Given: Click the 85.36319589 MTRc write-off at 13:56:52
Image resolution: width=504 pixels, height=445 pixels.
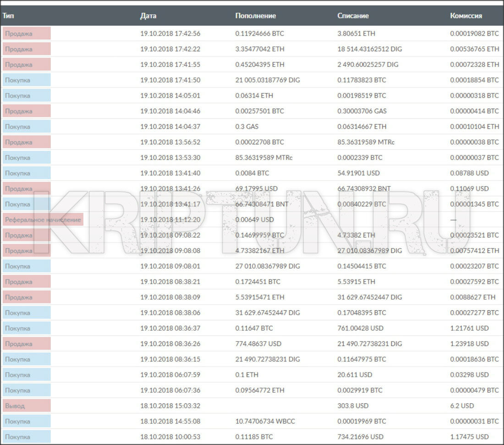Looking at the screenshot, I should point(366,142).
